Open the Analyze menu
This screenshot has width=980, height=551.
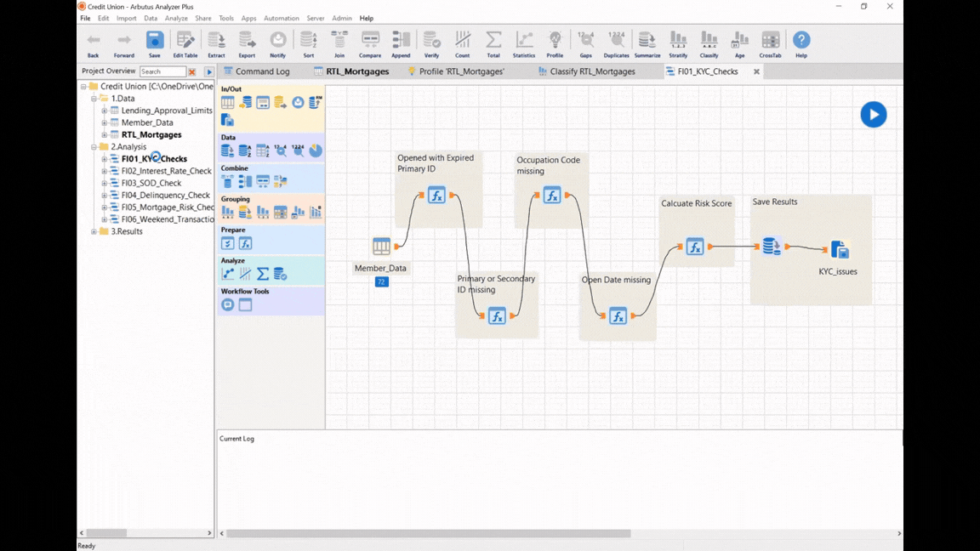176,18
